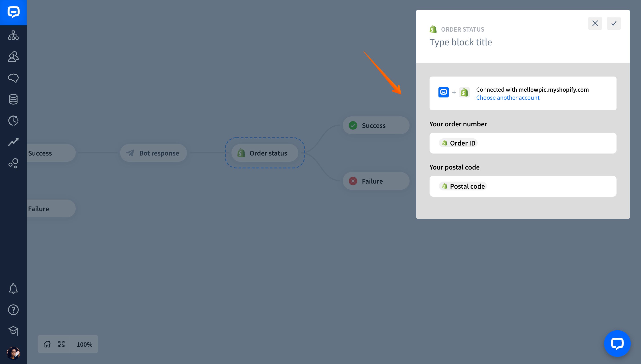Open the Stories flow-tree sidebar icon
641x364 pixels.
13,35
